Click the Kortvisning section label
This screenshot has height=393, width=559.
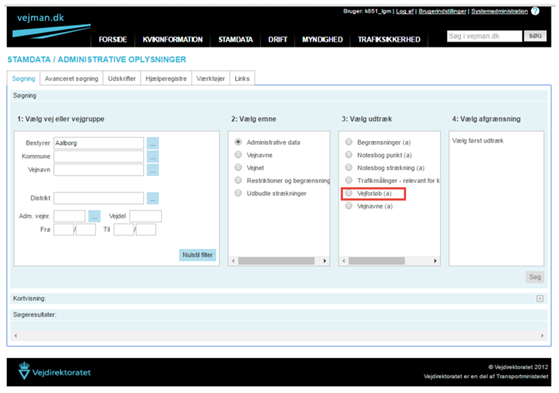pos(30,298)
